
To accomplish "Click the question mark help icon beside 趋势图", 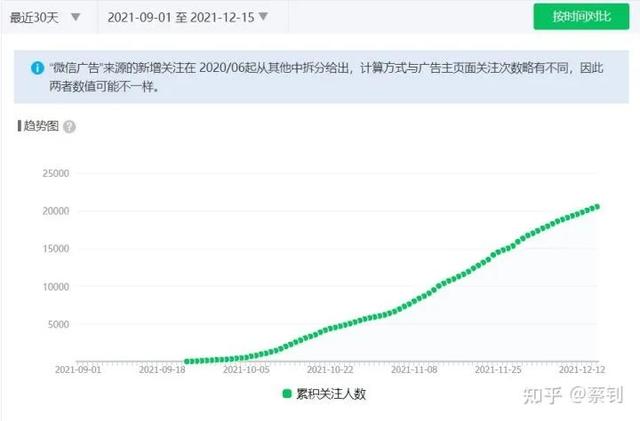I will pyautogui.click(x=69, y=127).
